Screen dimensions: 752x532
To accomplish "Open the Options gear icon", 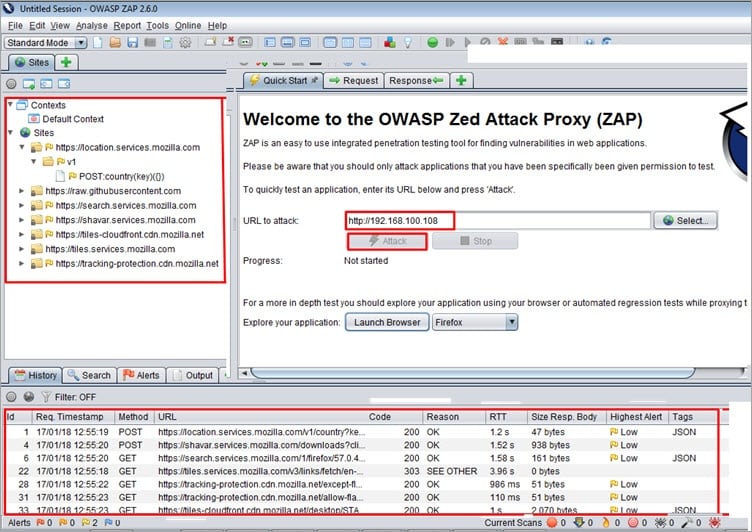I will [185, 43].
